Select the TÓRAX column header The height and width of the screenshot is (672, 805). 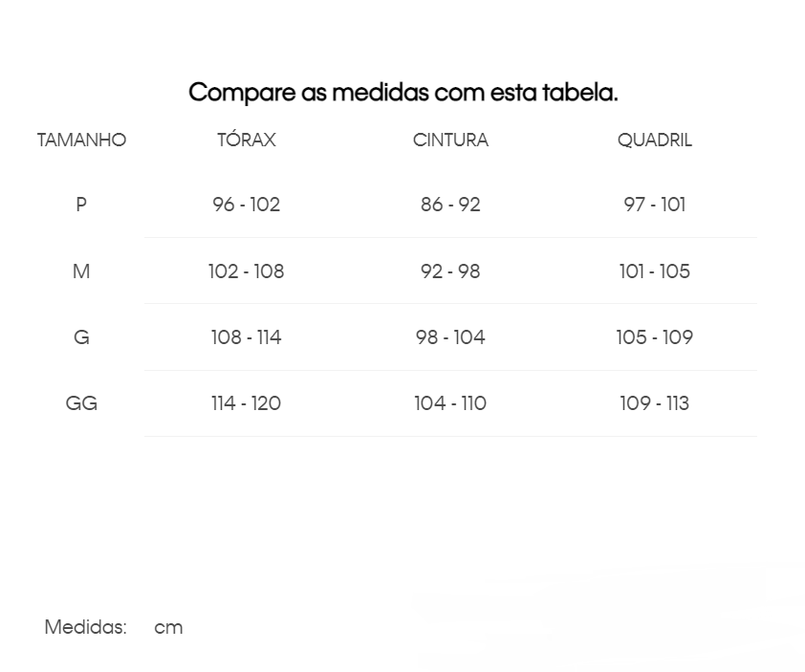[247, 140]
